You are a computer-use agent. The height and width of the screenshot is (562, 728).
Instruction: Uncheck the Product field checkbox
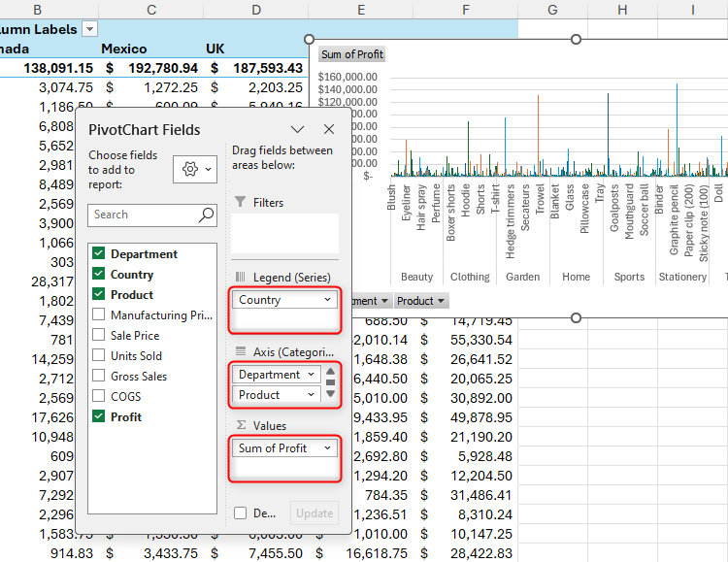pos(98,294)
